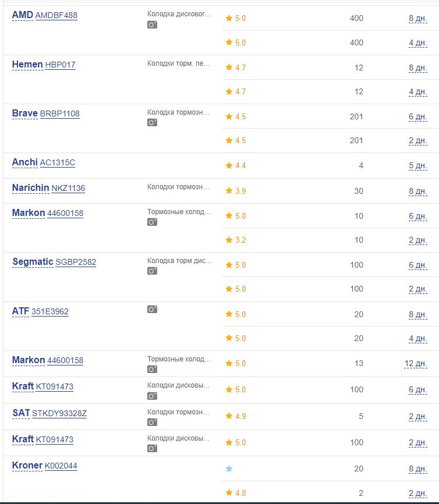Screen dimensions: 439x504
Task: Click the 3.9 star rating for Narichin
Action: (x=236, y=191)
